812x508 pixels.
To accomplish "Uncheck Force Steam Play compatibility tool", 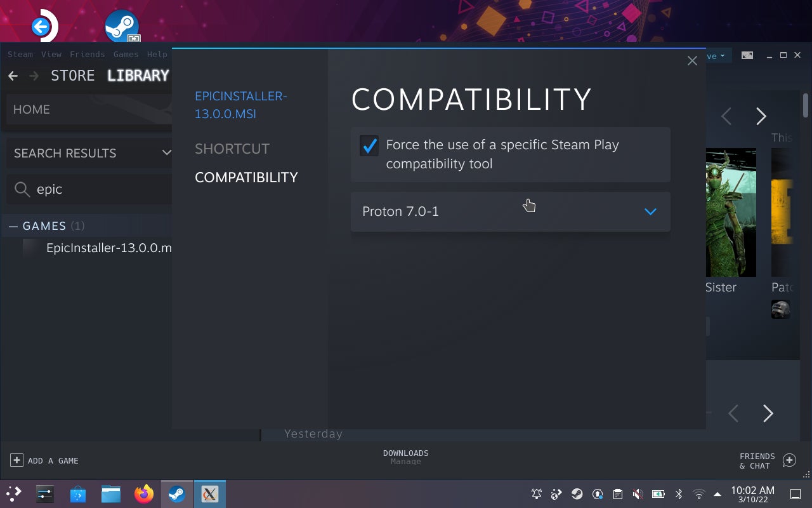I will [x=369, y=146].
